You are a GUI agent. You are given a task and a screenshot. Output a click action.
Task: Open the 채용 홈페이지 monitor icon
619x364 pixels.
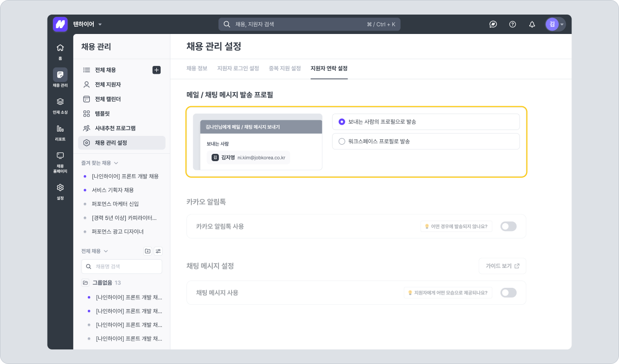[60, 155]
